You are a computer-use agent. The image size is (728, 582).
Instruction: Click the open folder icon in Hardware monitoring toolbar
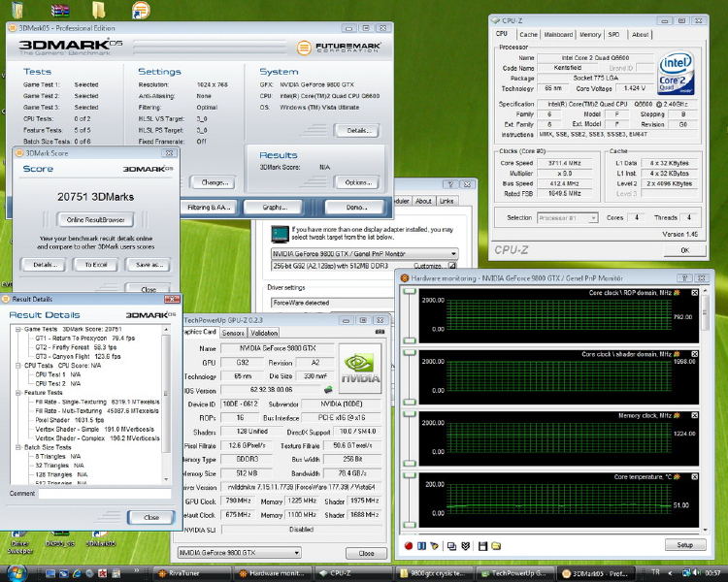coord(496,546)
